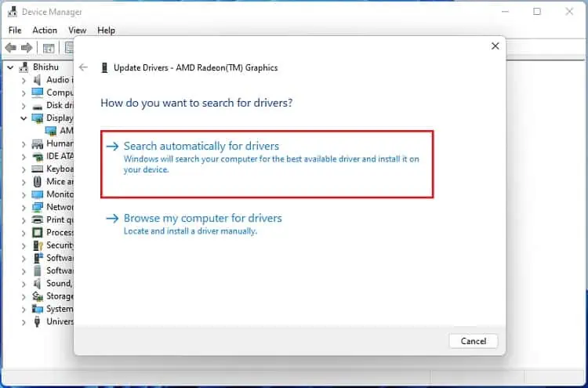The width and height of the screenshot is (588, 388).
Task: Expand the Computer category
Action: coord(24,93)
